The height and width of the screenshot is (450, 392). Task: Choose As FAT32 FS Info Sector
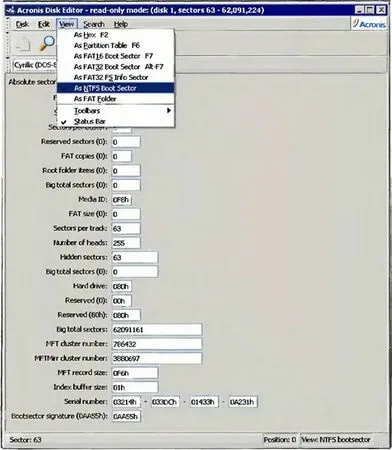coord(116,77)
